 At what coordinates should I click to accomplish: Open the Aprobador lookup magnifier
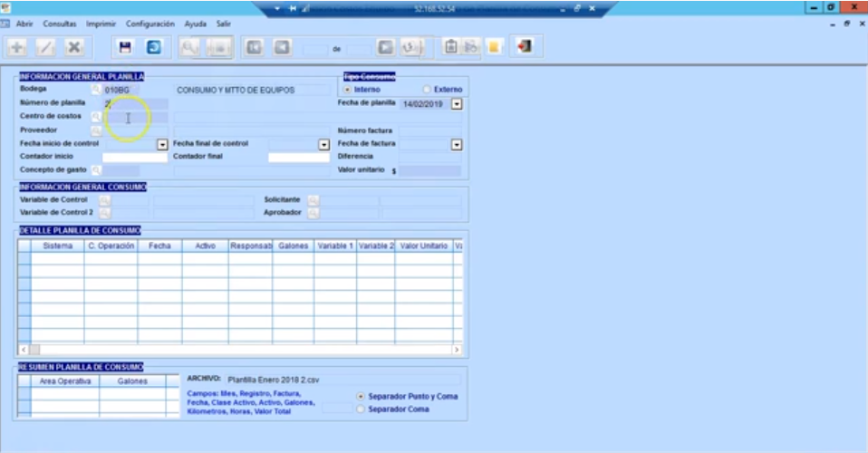[x=313, y=213]
